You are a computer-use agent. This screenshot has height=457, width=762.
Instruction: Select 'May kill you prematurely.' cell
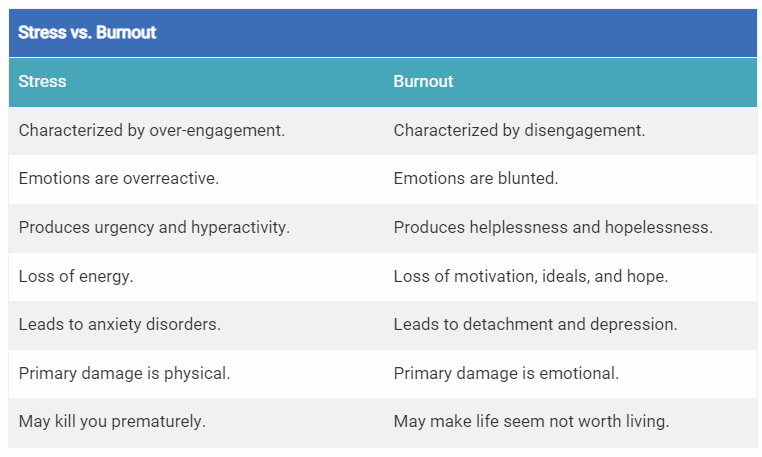point(112,421)
